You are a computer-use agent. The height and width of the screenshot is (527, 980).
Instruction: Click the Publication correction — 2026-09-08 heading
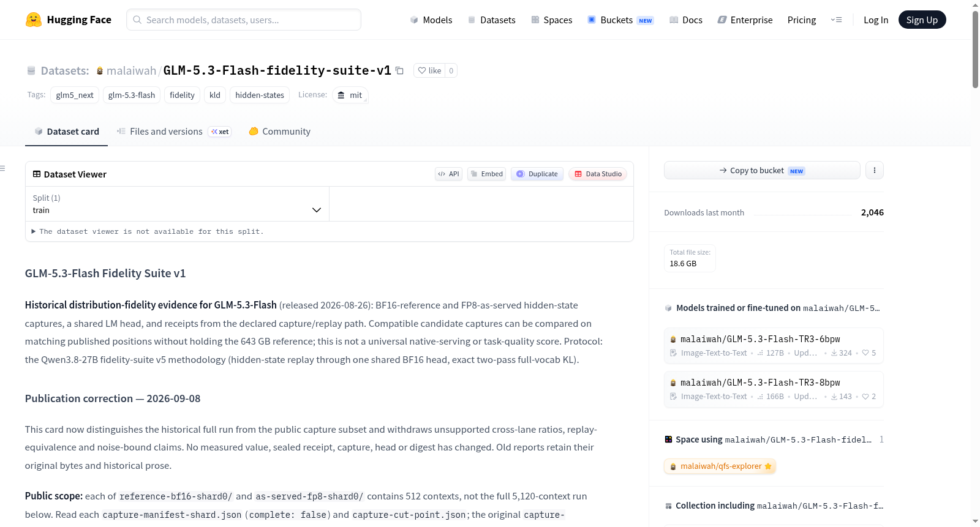coord(113,398)
